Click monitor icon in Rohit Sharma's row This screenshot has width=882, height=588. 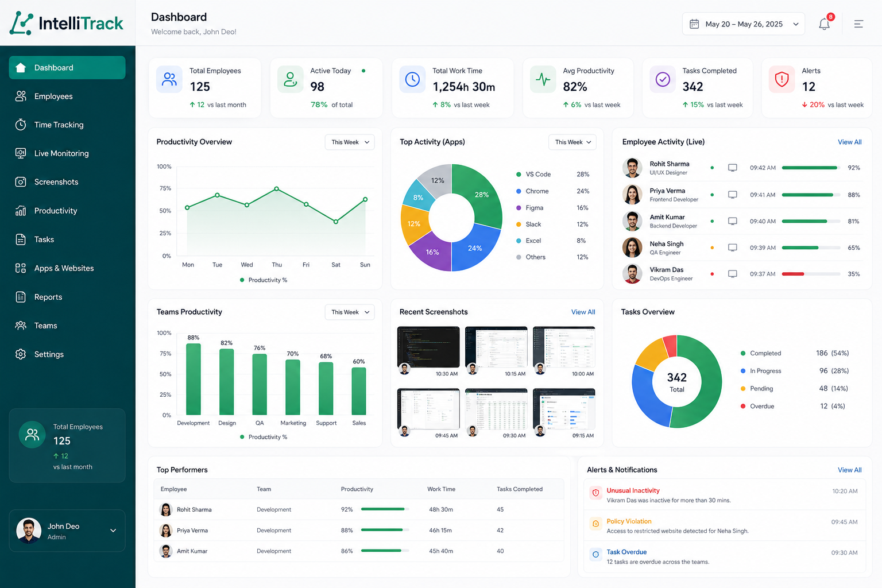click(733, 168)
